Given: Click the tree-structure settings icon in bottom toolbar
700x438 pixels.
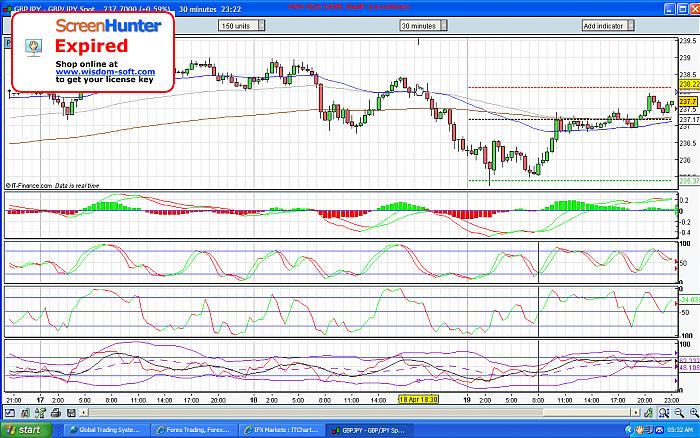Looking at the screenshot, I should point(40,413).
